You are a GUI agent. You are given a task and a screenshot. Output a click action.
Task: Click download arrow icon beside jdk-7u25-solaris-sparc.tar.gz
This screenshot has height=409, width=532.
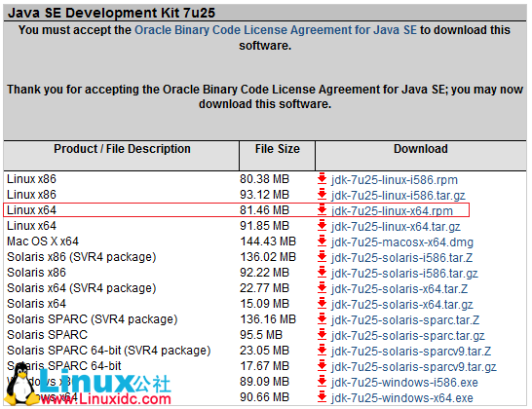pos(322,335)
